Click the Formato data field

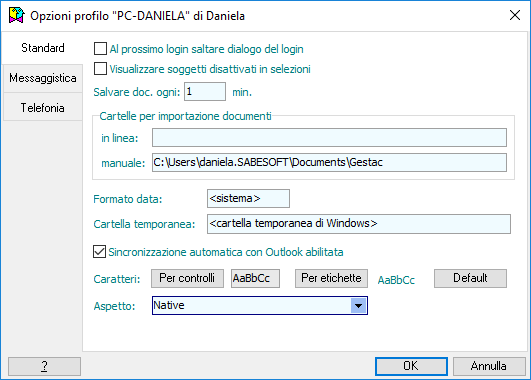[248, 198]
